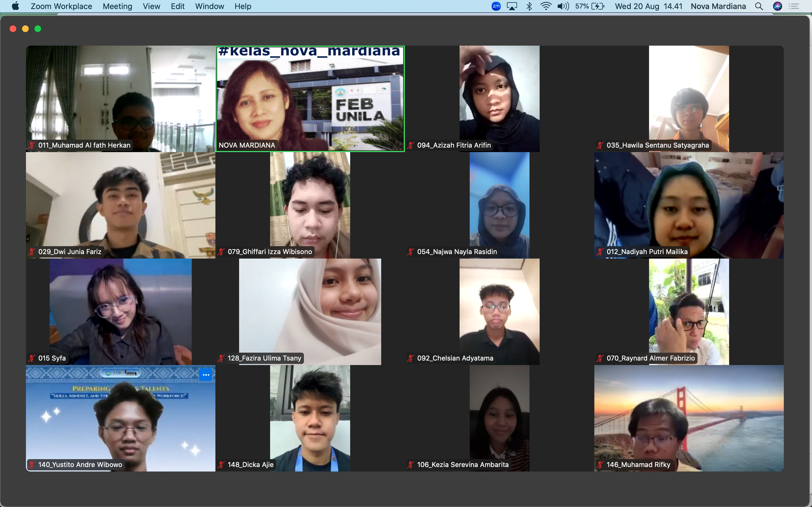Viewport: 812px width, 507px height.
Task: Click muted mic icon on 146_Muhamad Rifky
Action: (600, 464)
